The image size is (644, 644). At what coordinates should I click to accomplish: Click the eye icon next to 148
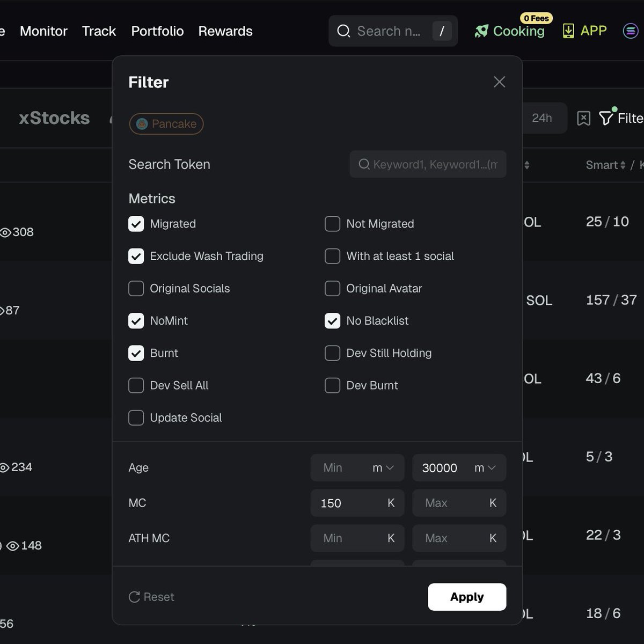pyautogui.click(x=13, y=545)
